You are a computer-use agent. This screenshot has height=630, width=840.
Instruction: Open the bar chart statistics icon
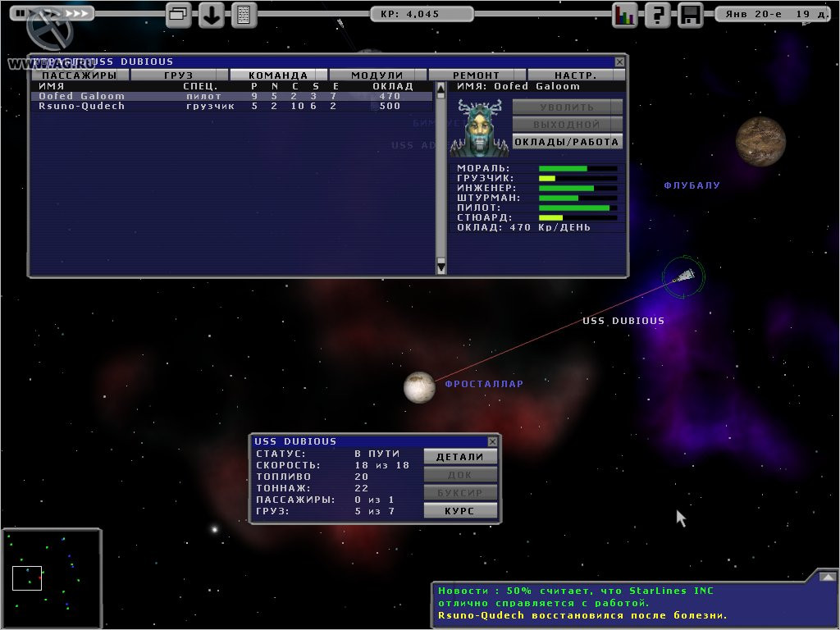[624, 15]
